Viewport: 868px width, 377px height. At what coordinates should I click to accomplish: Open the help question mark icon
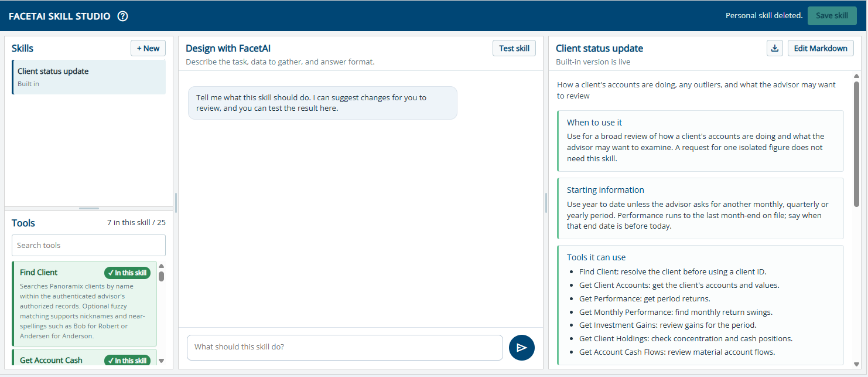(122, 16)
